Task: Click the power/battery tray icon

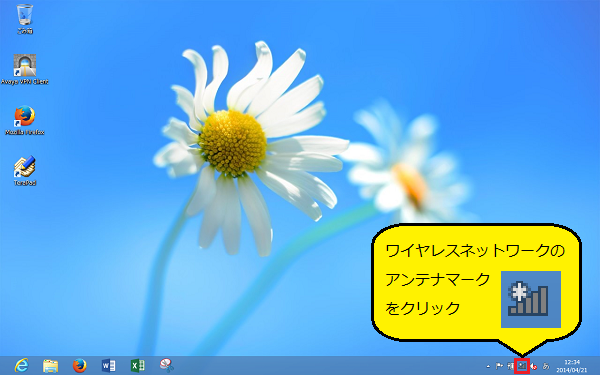Action: coord(510,366)
